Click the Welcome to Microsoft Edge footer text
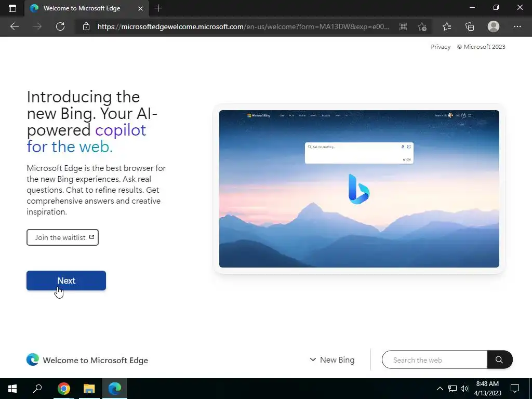This screenshot has width=532, height=399. (96, 361)
